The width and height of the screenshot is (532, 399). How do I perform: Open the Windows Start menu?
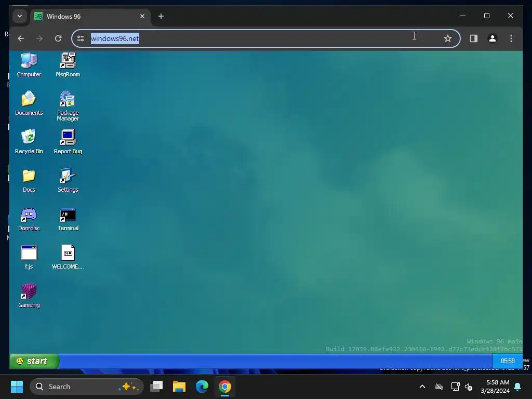pos(17,387)
